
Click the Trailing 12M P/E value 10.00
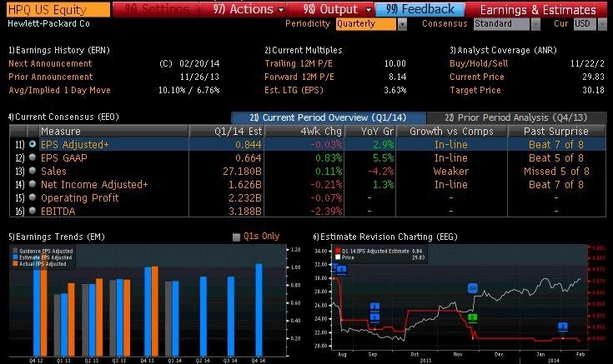(x=394, y=63)
